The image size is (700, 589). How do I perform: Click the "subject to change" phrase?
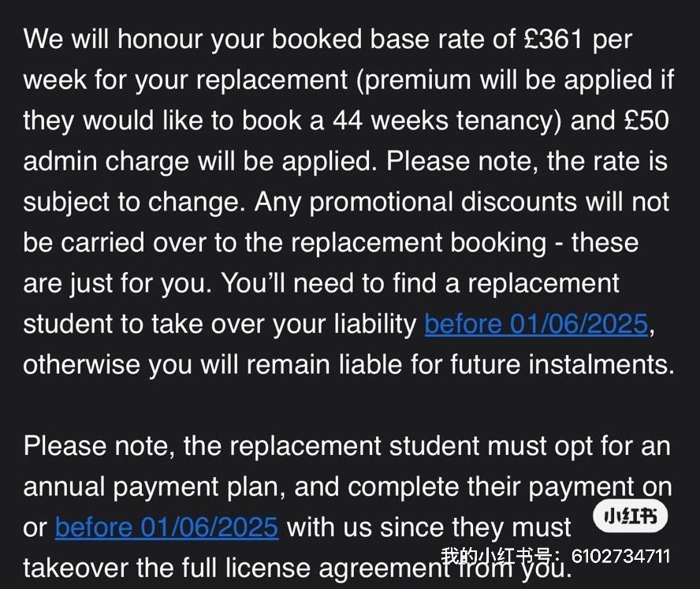[x=132, y=203]
